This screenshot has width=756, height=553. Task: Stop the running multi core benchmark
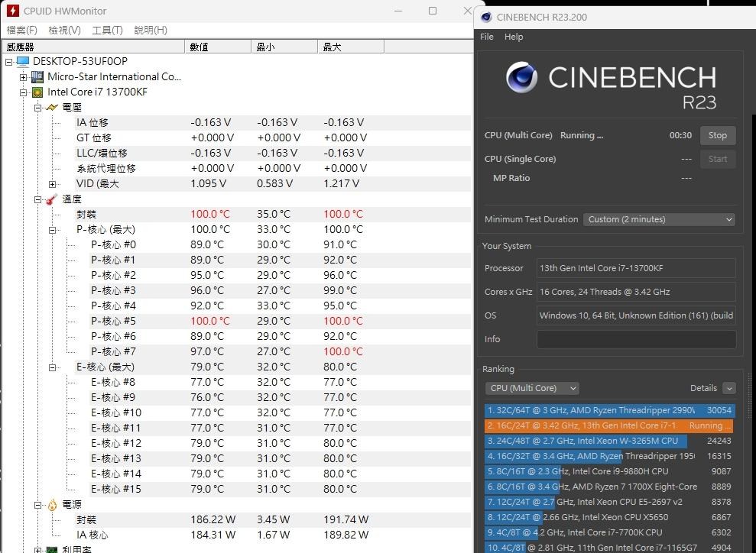click(x=717, y=135)
